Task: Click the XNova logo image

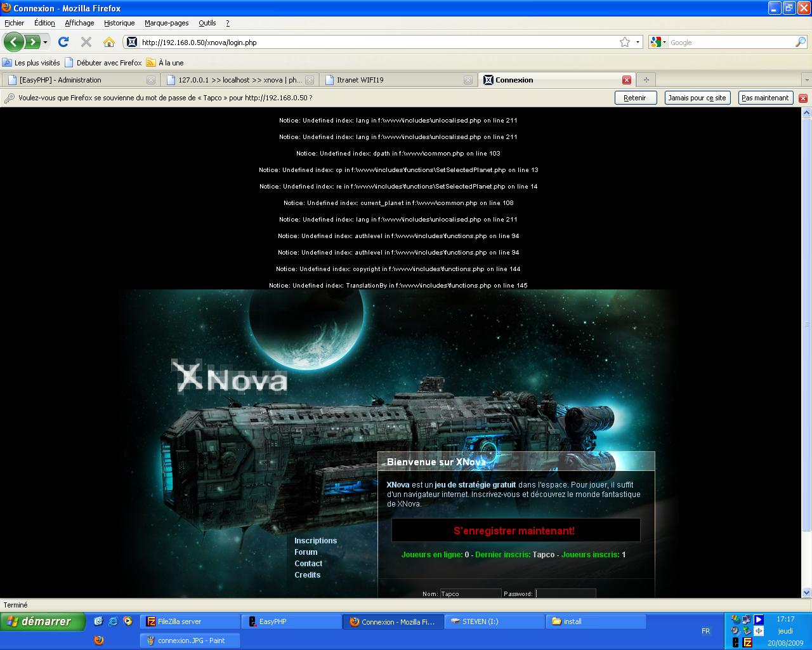Action: click(x=230, y=376)
